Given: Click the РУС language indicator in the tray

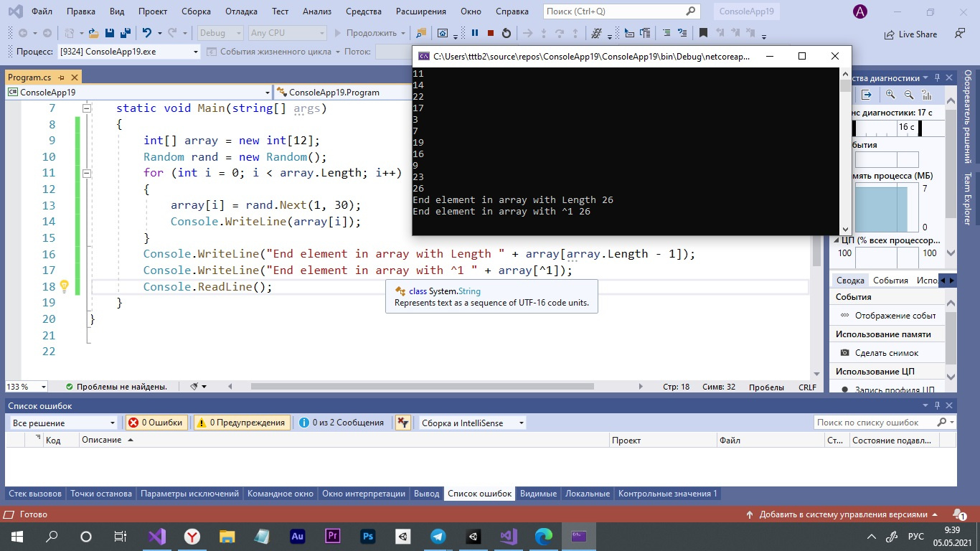Looking at the screenshot, I should tap(916, 536).
